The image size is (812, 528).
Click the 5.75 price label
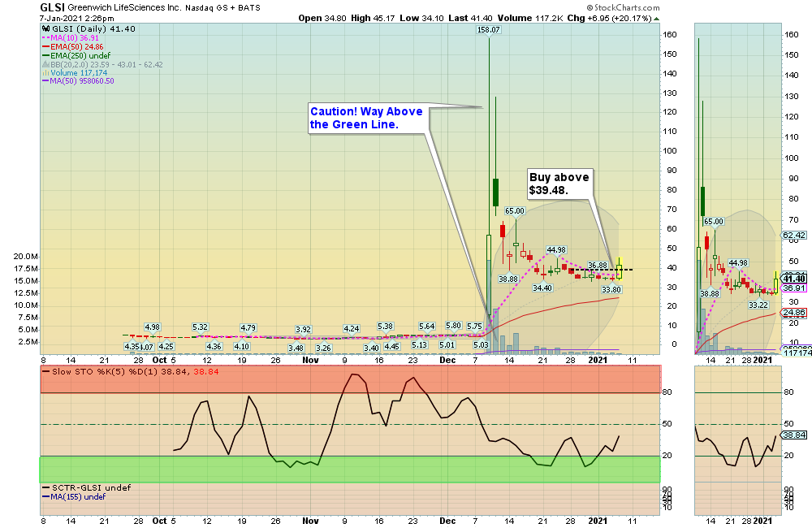[474, 326]
